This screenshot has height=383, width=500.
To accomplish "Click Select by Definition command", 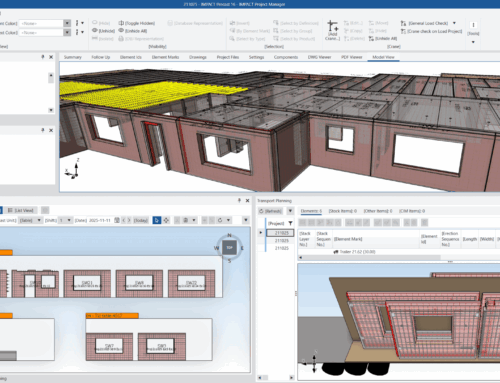I will coord(296,23).
